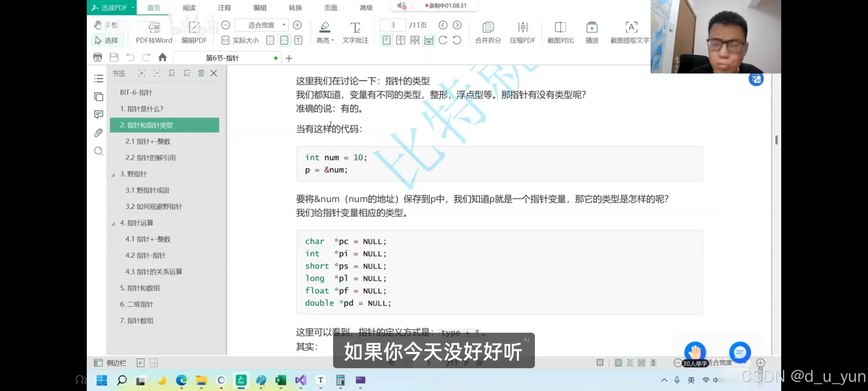
Task: Click the page number input field
Action: tap(393, 25)
